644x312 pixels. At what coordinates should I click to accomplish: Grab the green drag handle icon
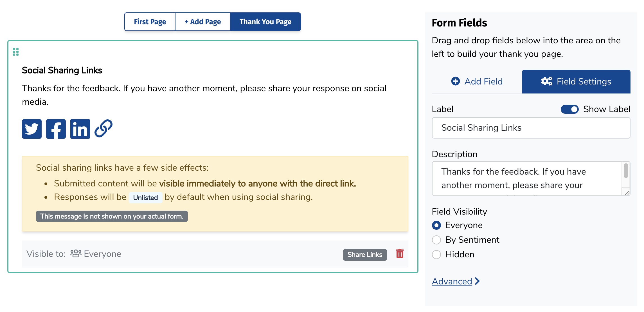[16, 52]
